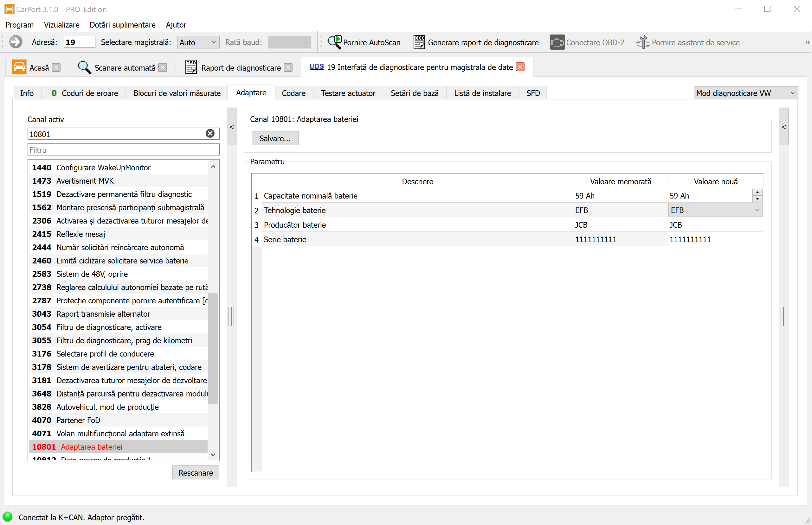Collapse the channel list panel arrow

[232, 127]
